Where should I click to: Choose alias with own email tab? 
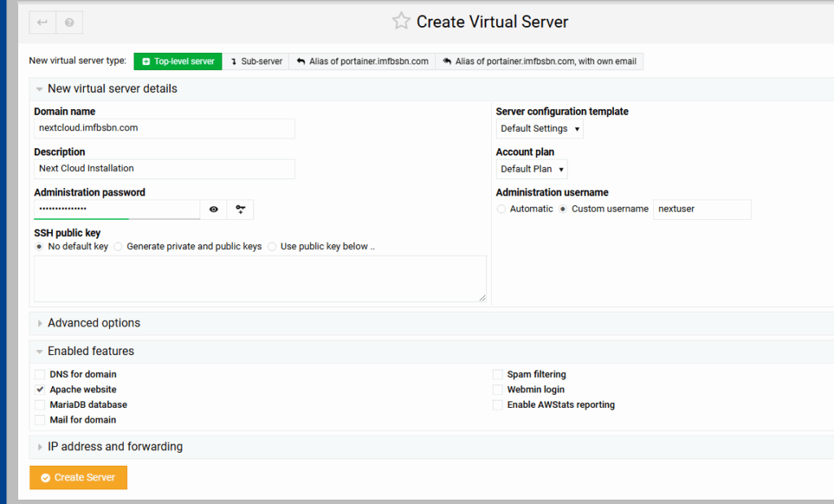click(x=539, y=61)
